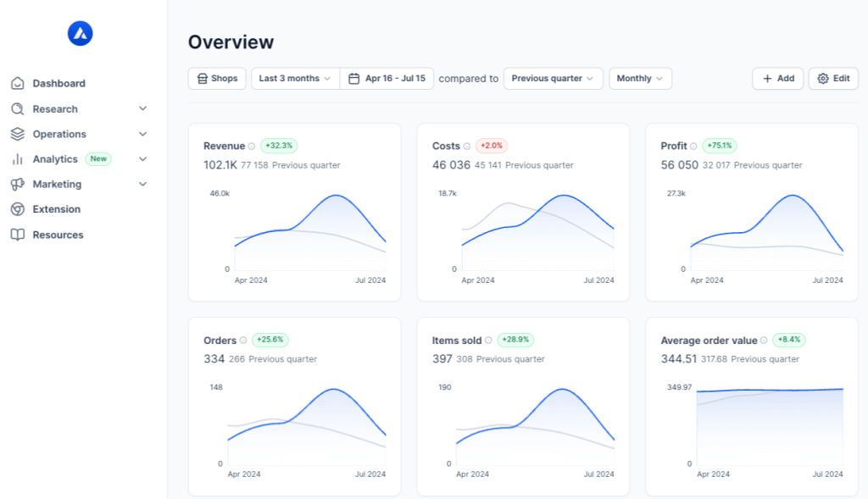Image resolution: width=868 pixels, height=499 pixels.
Task: Click the info icon beside Average order value
Action: pos(764,341)
